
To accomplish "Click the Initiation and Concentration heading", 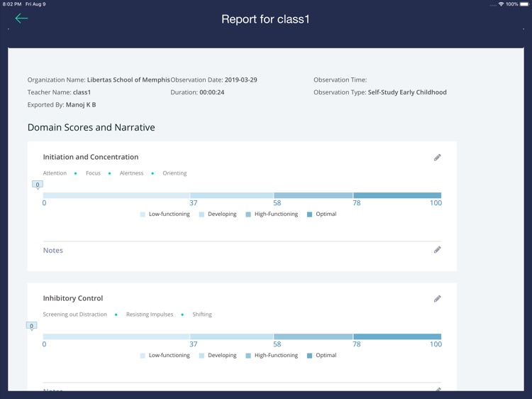I will coord(91,157).
